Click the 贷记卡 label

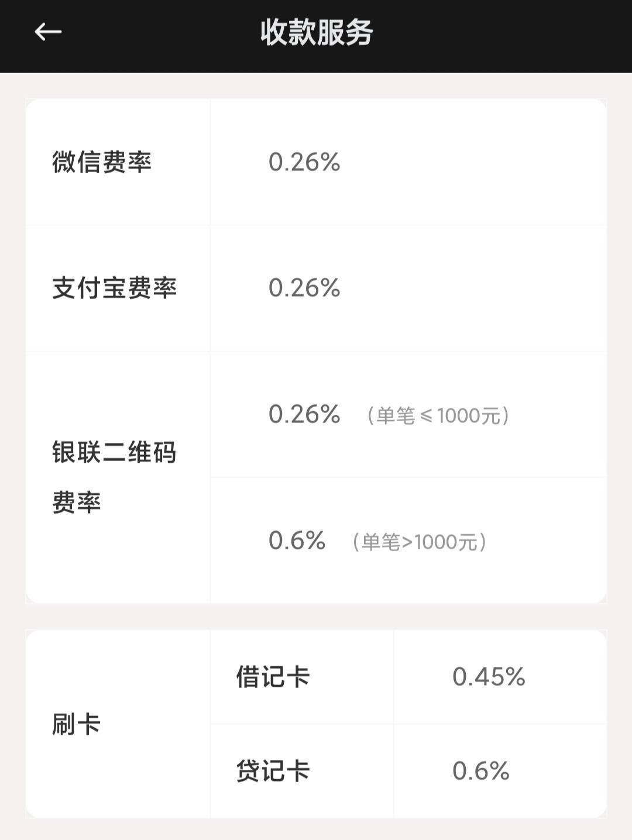273,771
